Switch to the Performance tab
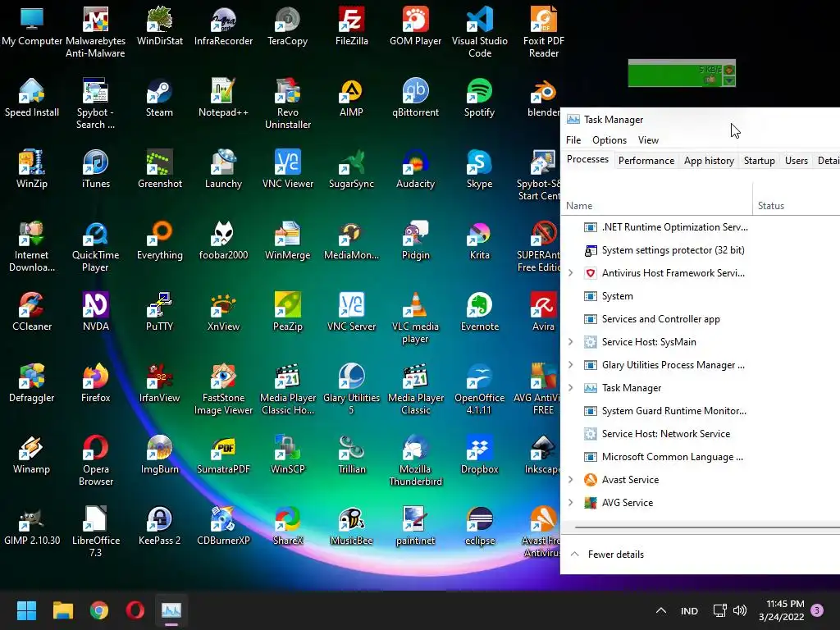 (646, 161)
